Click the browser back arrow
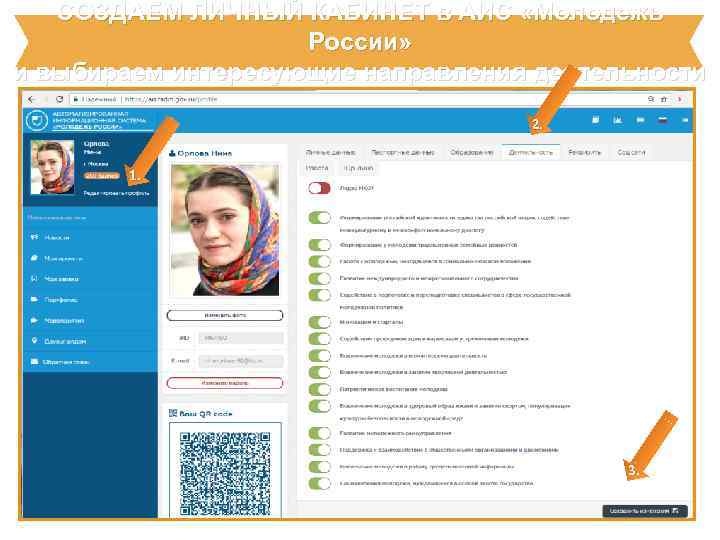Viewport: 720px width, 540px height. [31, 99]
